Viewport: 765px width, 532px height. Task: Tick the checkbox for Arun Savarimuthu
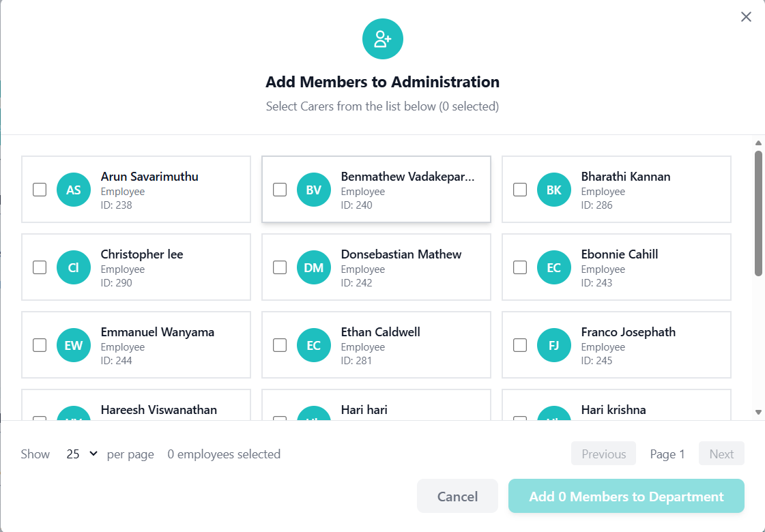pos(40,190)
